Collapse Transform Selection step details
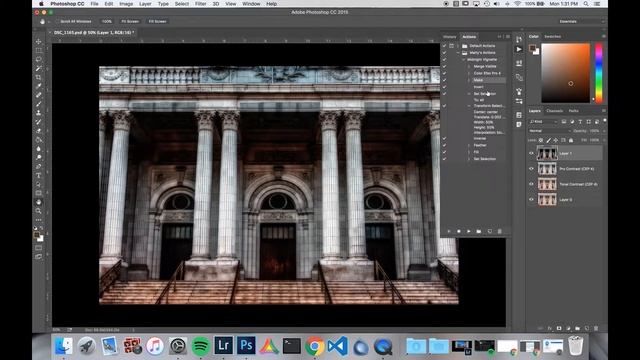 [x=469, y=106]
